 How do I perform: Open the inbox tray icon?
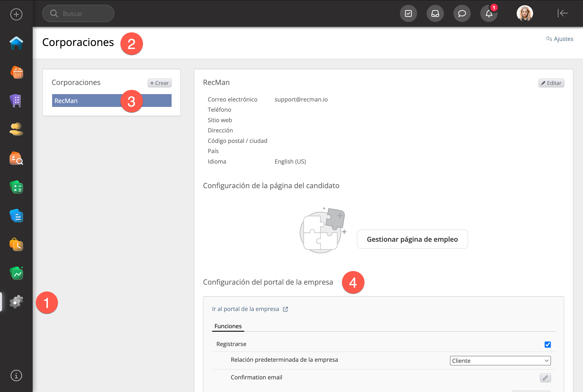click(435, 14)
